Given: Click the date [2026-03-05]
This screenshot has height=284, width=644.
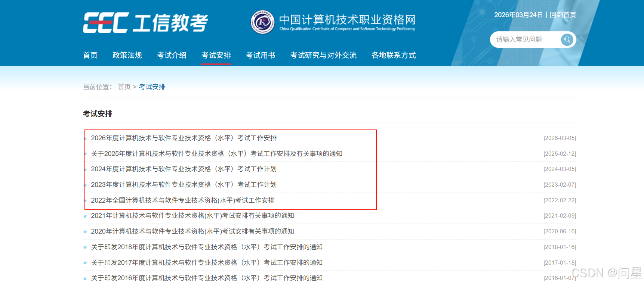Looking at the screenshot, I should tap(560, 138).
